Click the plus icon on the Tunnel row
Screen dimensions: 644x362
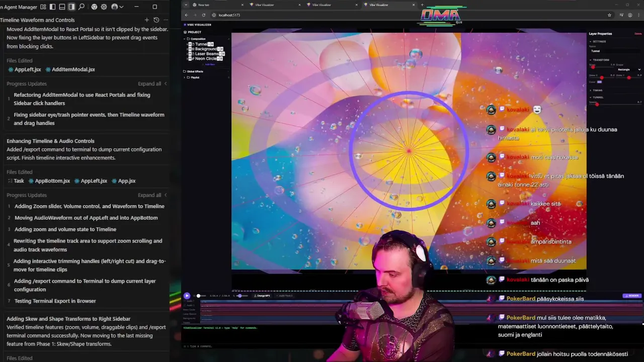209,44
